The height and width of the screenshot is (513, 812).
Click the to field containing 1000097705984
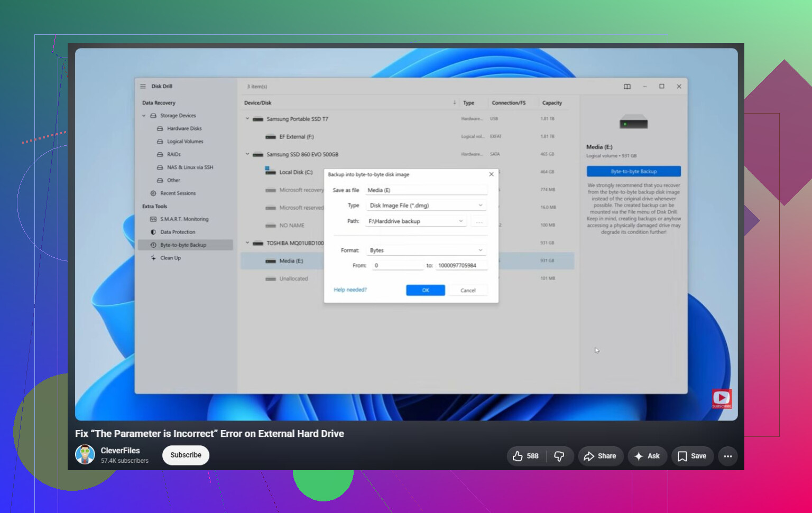(461, 266)
